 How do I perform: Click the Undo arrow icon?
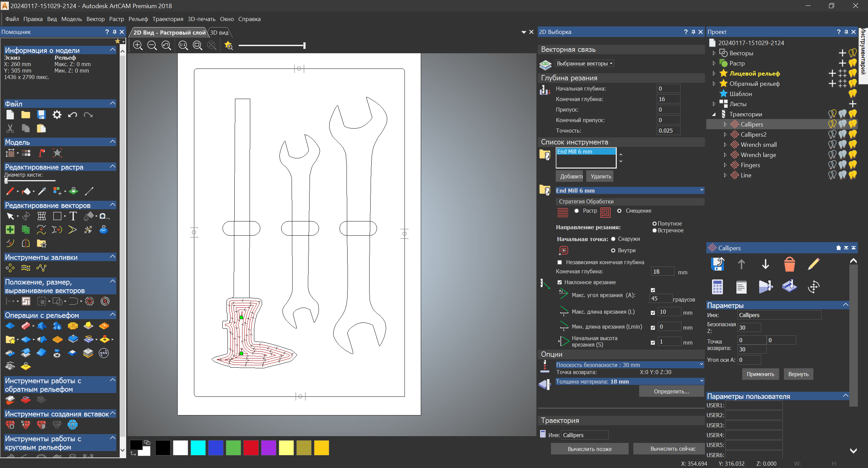click(72, 115)
